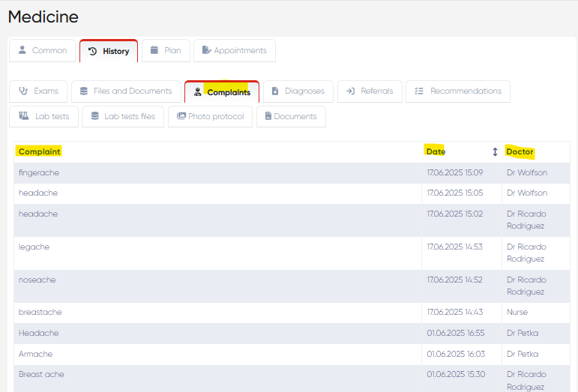Switch to the Appointments tab
This screenshot has width=578, height=392.
(235, 51)
